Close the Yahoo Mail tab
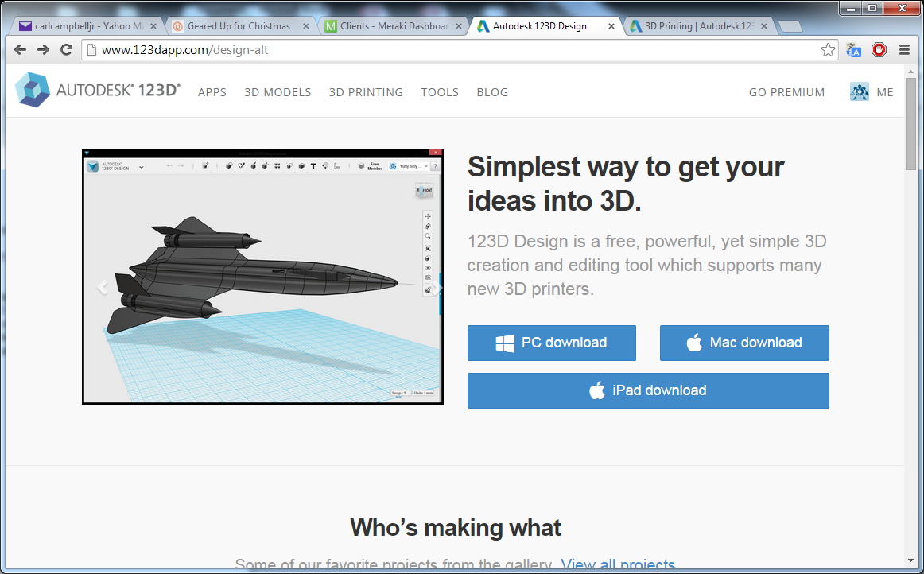This screenshot has height=574, width=924. coord(153,26)
